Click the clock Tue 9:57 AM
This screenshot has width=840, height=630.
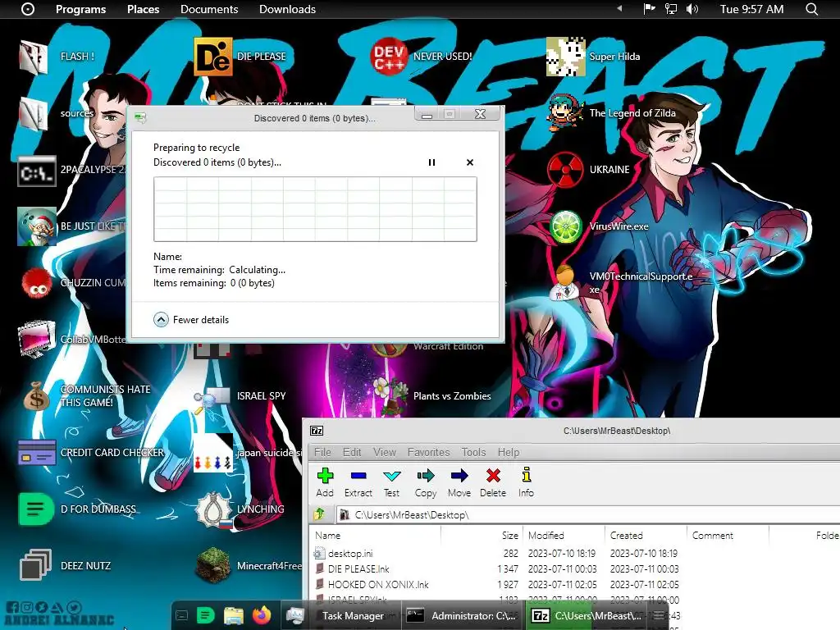tap(751, 9)
